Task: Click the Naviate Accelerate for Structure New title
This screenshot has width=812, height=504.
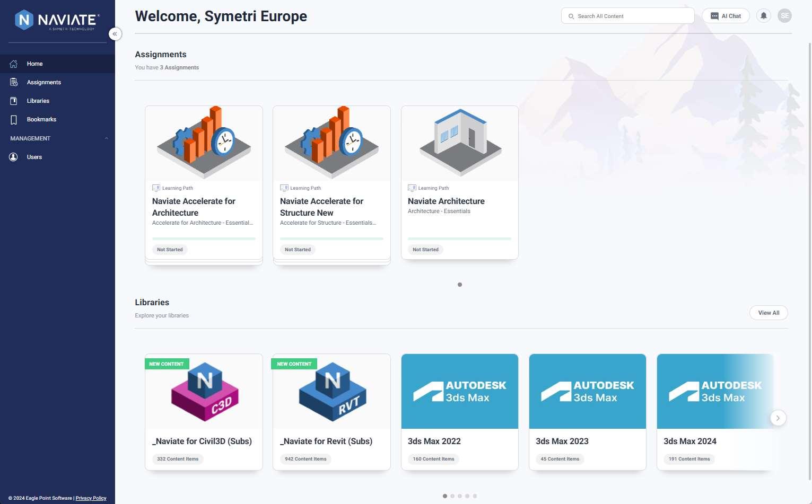Action: 321,207
